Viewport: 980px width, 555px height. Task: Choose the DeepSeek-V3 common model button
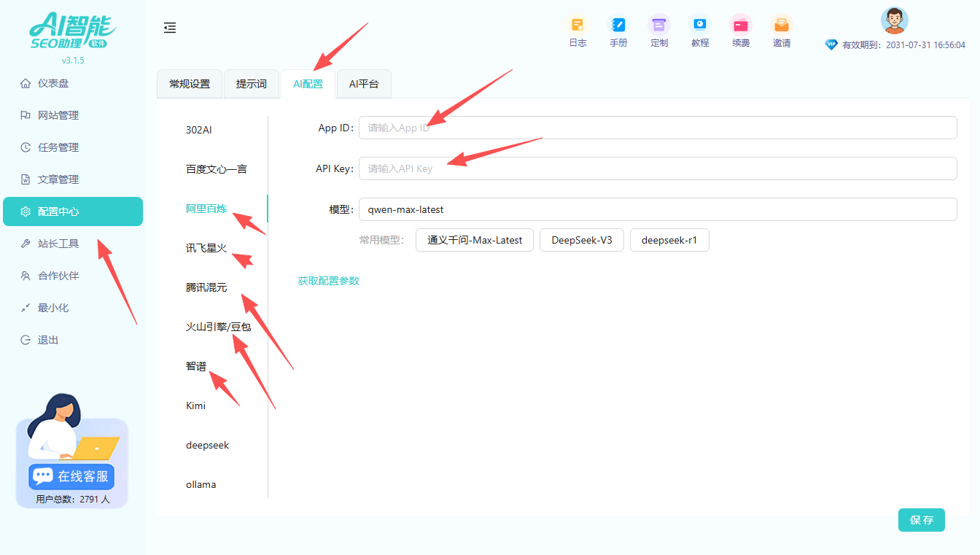tap(581, 240)
